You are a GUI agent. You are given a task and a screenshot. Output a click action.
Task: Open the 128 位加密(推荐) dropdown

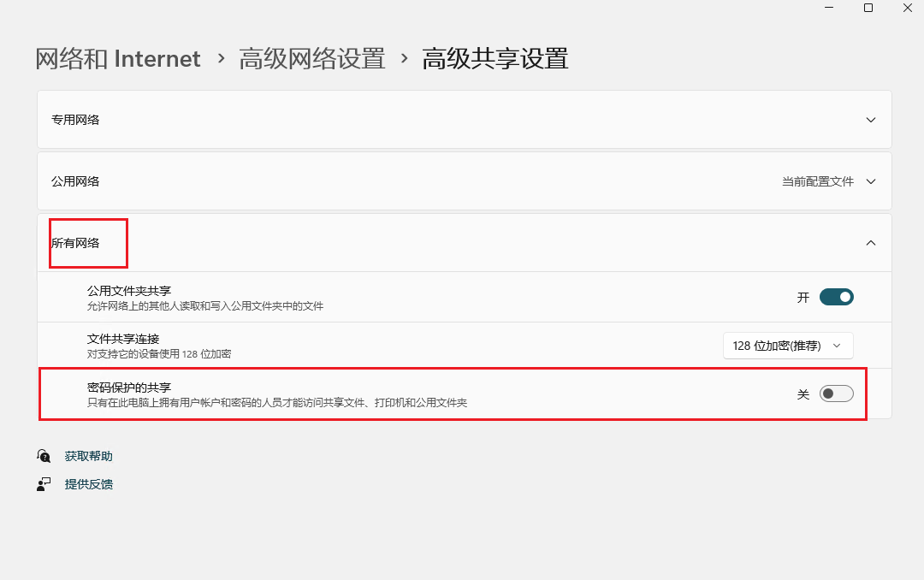point(787,346)
